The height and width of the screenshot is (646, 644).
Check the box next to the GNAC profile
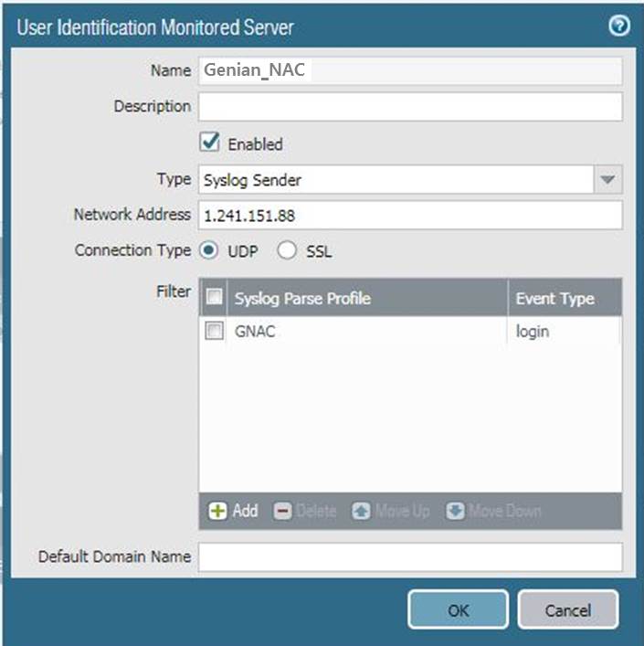click(214, 332)
